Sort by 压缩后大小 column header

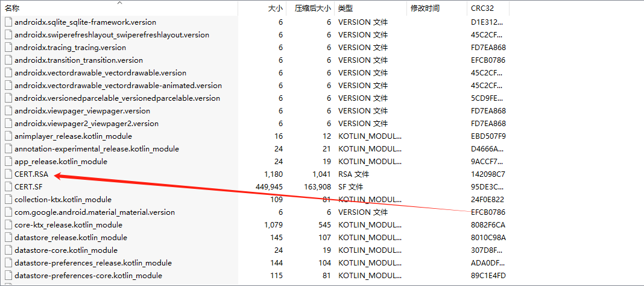[x=312, y=8]
